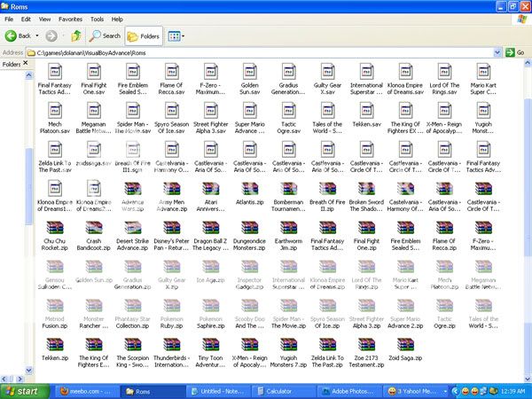Select Earthworm Jim.zip archive
532x399 pixels.
coord(288,235)
